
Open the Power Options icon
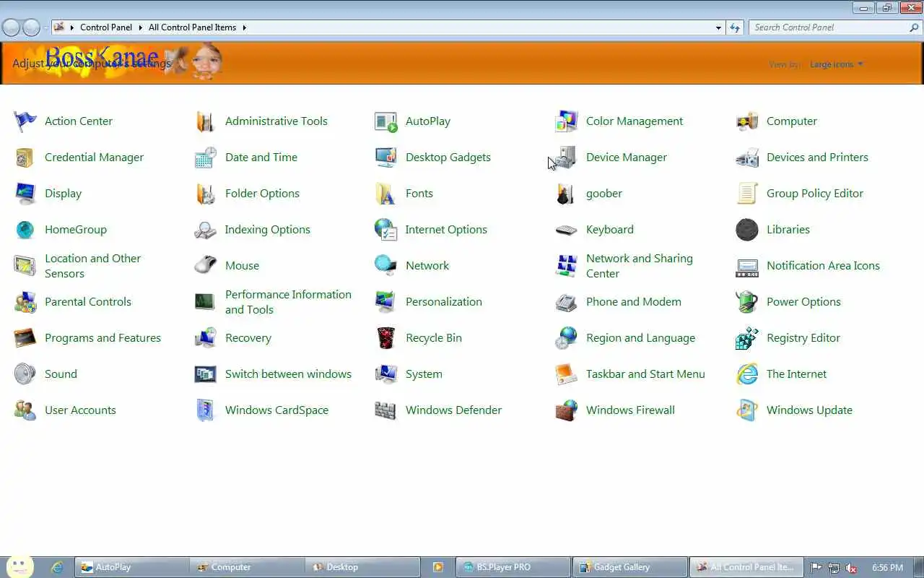(747, 302)
